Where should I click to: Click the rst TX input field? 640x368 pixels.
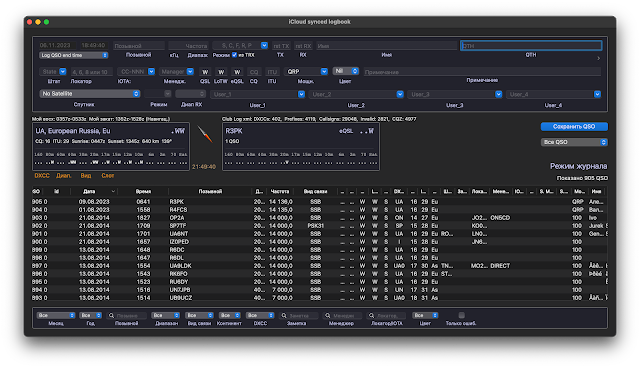(x=281, y=46)
